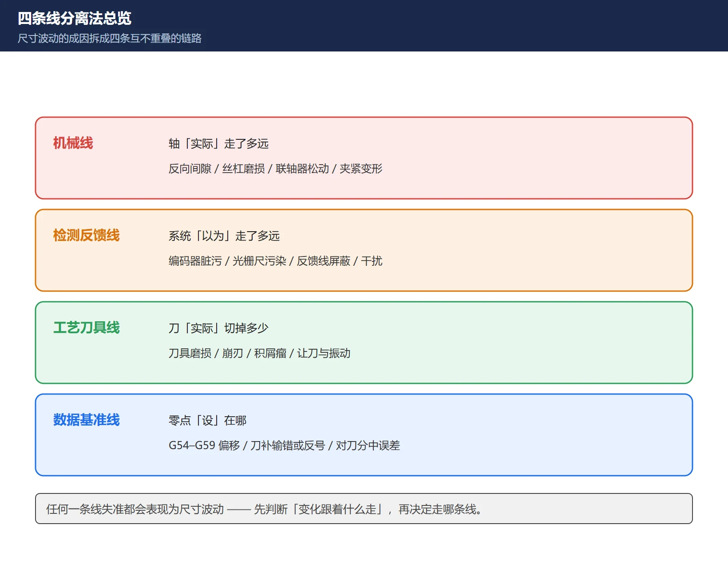Click the text 零点「设」在哪
Screen dimensions: 728x568
tap(207, 421)
